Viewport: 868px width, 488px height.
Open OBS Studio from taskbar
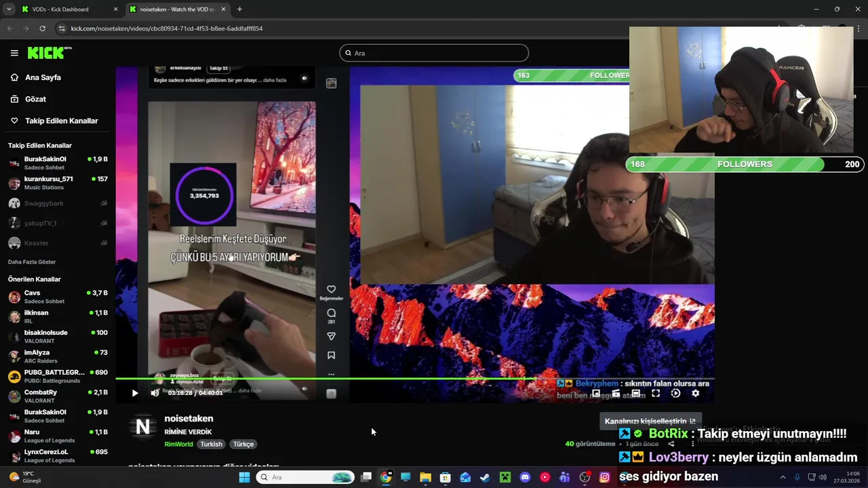585,477
